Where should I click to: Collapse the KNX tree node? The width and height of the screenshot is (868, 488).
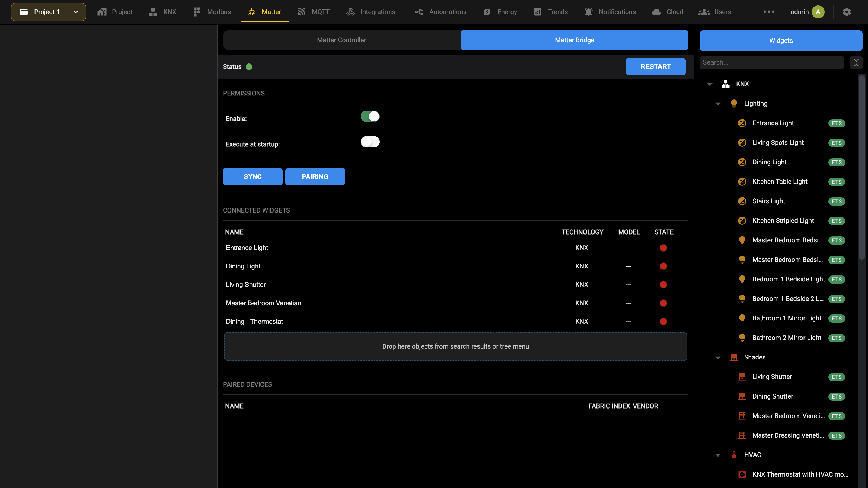pyautogui.click(x=710, y=84)
